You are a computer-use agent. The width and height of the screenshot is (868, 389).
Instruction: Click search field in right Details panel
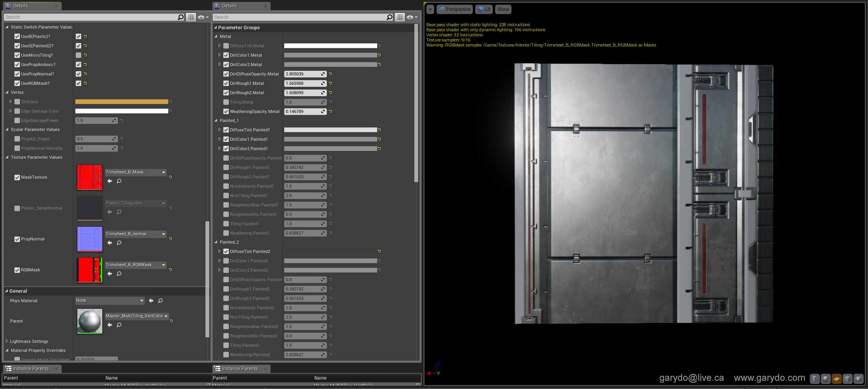pos(299,17)
